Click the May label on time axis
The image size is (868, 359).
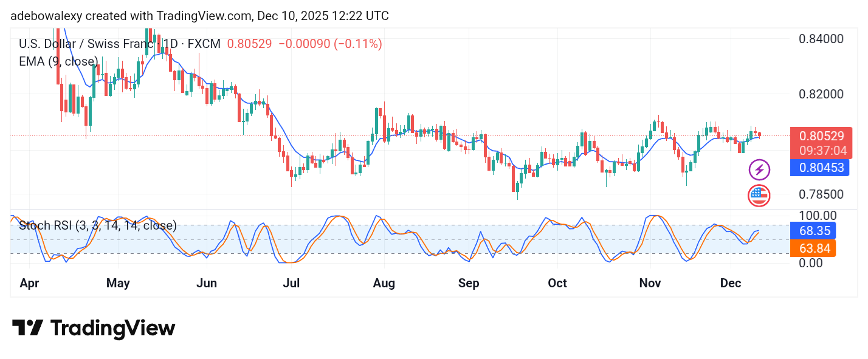[118, 283]
